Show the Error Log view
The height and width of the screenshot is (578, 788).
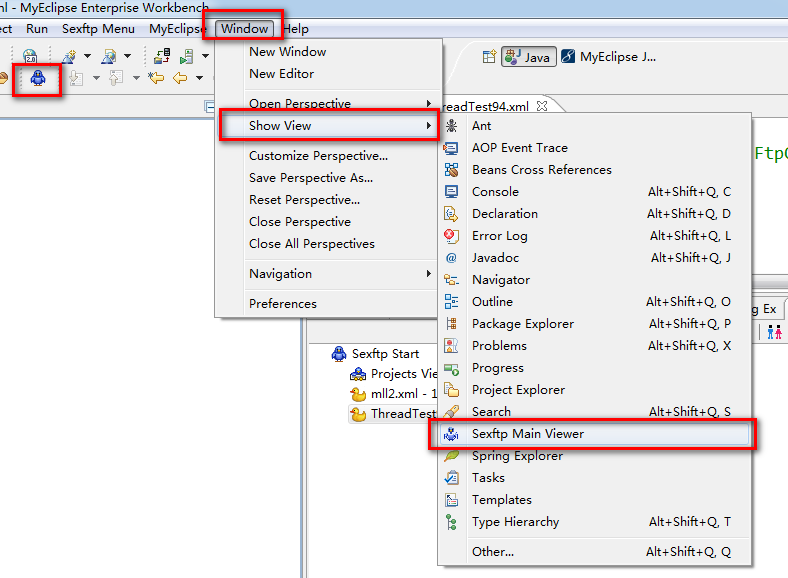click(x=595, y=236)
